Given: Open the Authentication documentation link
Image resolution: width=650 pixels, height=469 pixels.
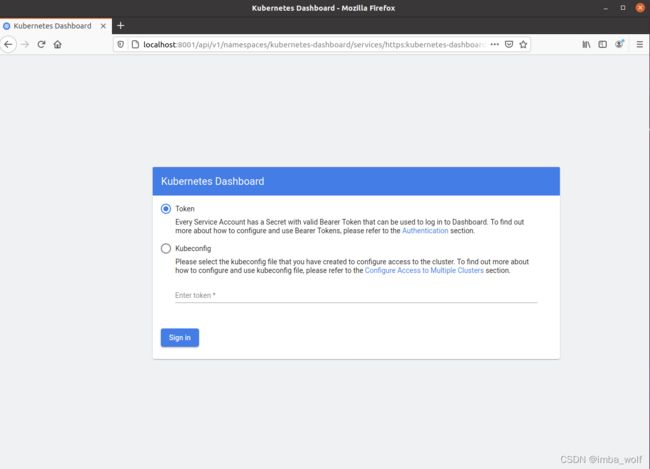Looking at the screenshot, I should [425, 231].
